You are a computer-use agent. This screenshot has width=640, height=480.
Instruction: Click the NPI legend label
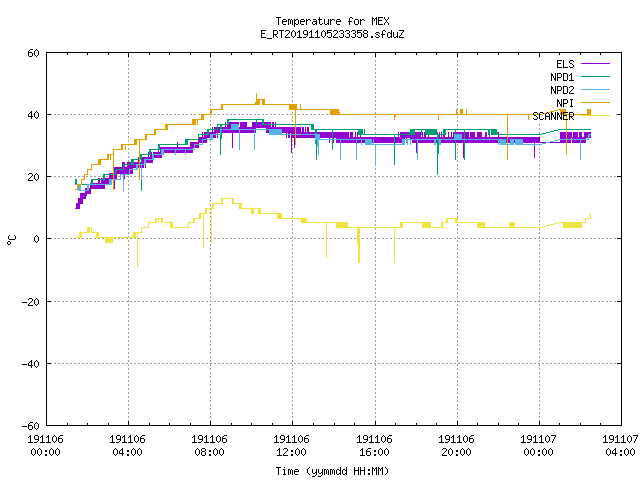click(565, 103)
